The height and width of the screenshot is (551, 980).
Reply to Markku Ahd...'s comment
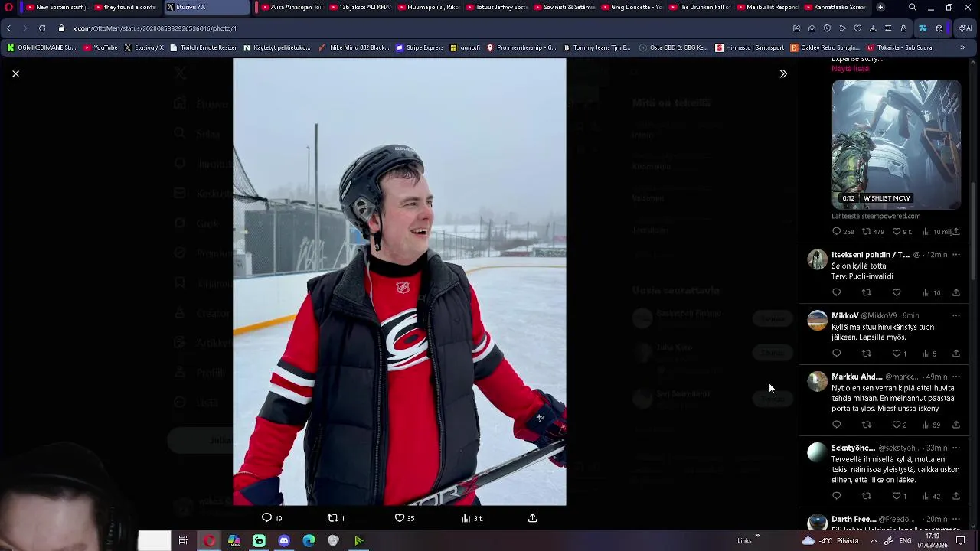click(836, 425)
